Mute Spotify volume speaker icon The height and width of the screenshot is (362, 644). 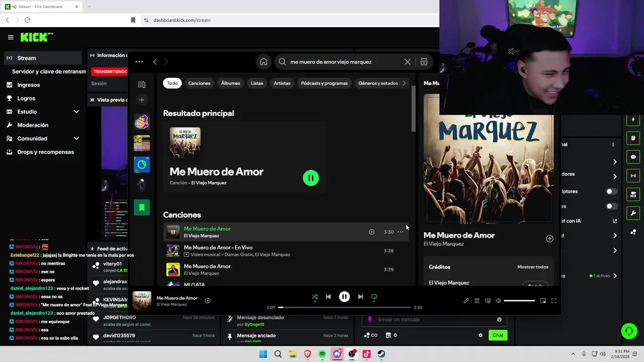(498, 301)
